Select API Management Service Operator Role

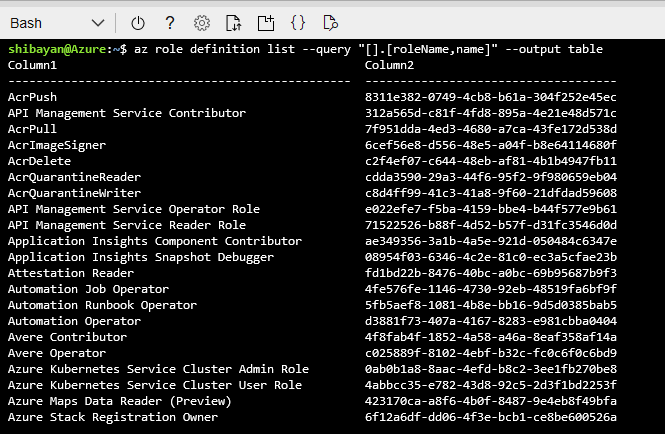click(x=134, y=209)
